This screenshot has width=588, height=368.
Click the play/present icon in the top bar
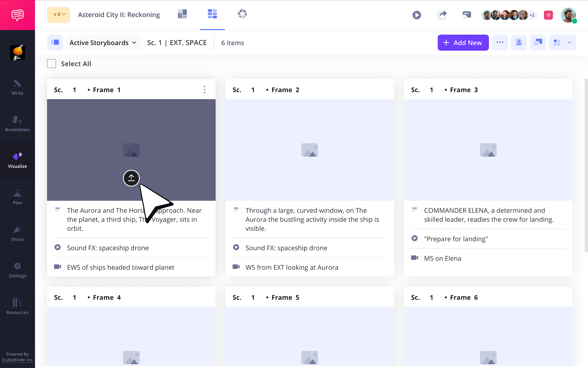(x=417, y=15)
